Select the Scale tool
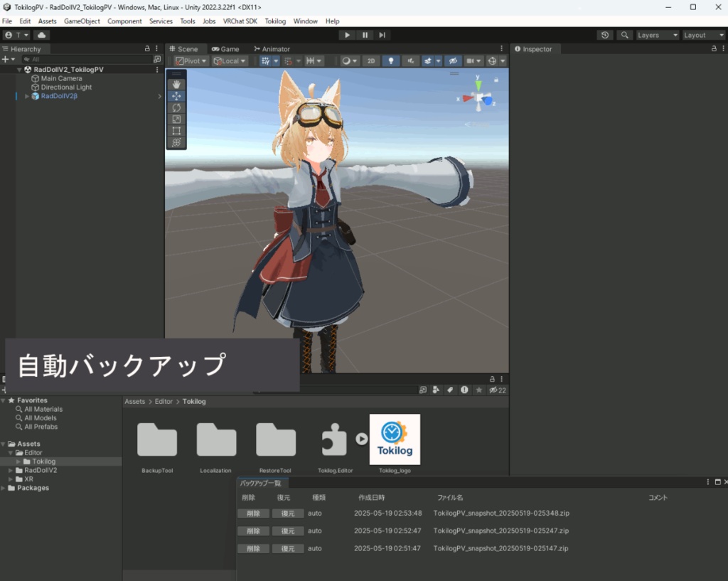The height and width of the screenshot is (581, 728). pos(175,119)
